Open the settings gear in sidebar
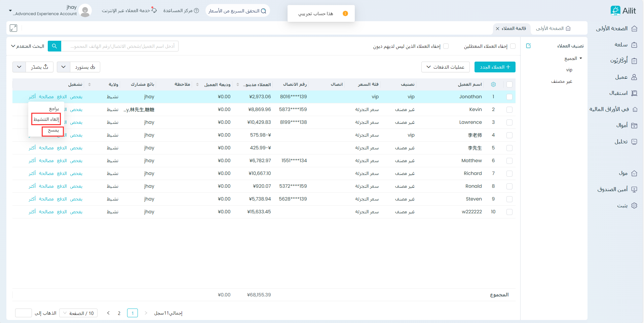 pyautogui.click(x=634, y=206)
